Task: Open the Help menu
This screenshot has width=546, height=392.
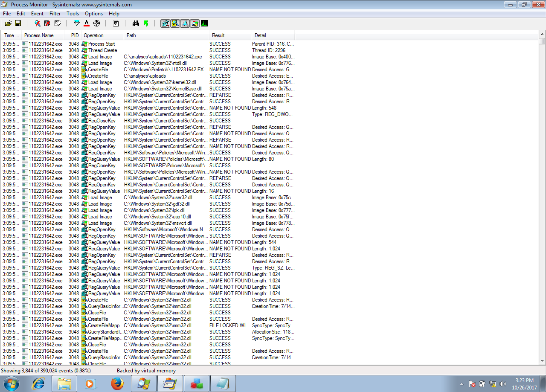Action: (114, 14)
